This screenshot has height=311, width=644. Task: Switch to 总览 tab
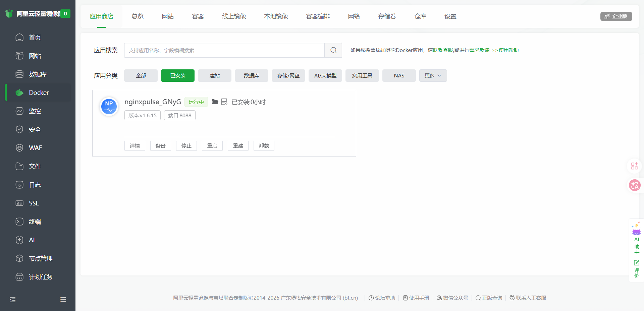[x=138, y=16]
